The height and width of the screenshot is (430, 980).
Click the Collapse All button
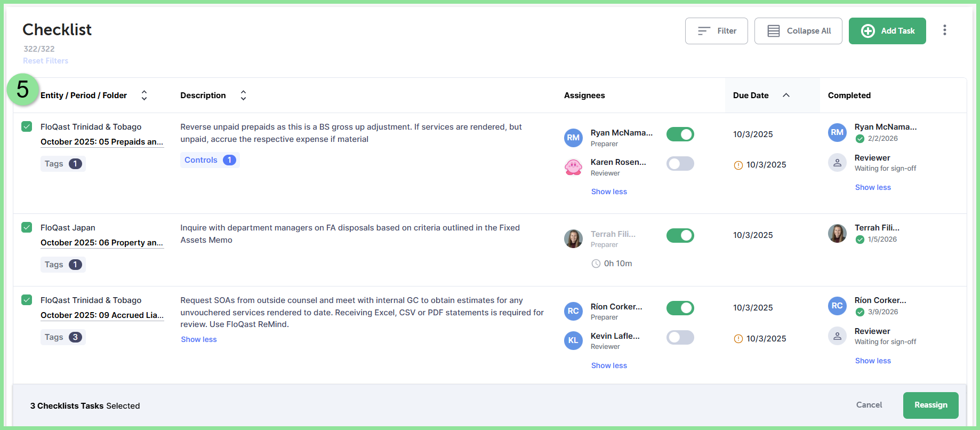798,31
